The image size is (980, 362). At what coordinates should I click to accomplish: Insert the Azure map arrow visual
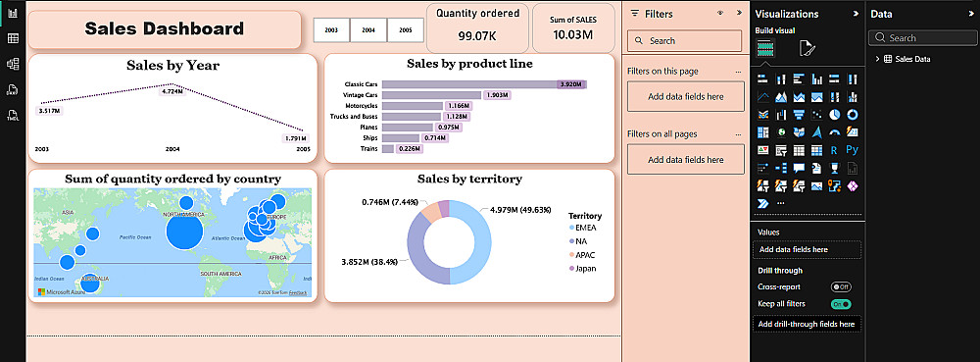tap(816, 132)
